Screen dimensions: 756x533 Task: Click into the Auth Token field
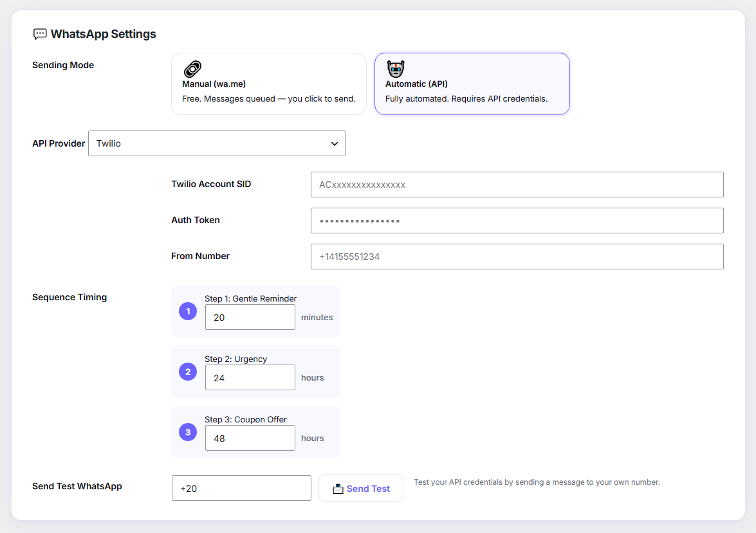(x=517, y=221)
